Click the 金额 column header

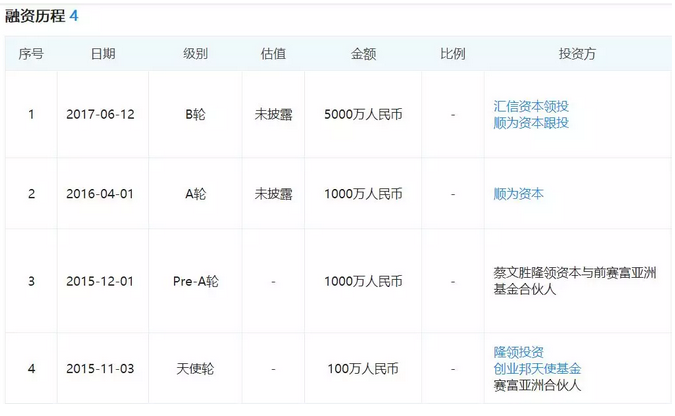tap(363, 54)
